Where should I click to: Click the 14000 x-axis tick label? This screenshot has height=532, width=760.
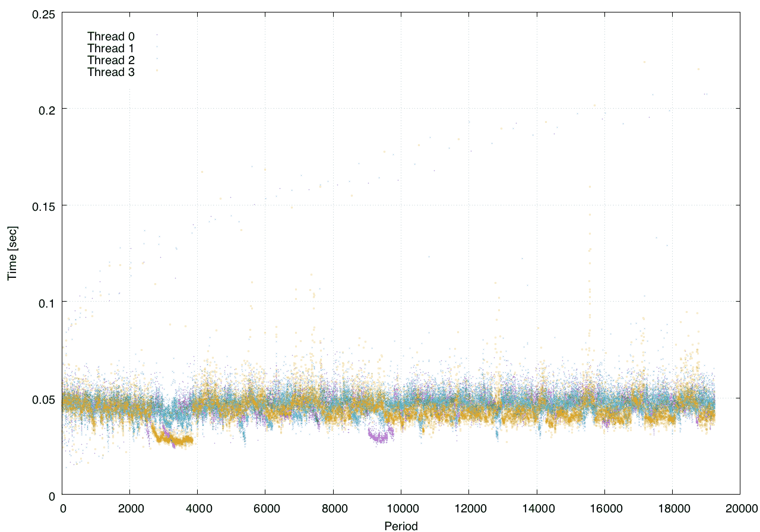(x=536, y=509)
